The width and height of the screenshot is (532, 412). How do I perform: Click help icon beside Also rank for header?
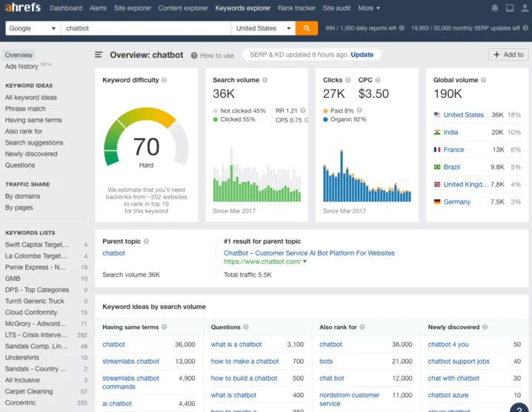tap(362, 327)
